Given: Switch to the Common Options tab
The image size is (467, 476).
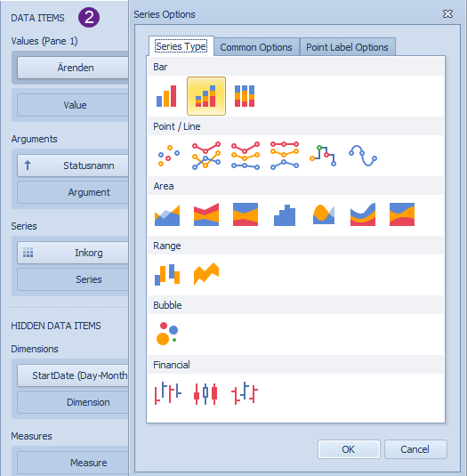Looking at the screenshot, I should [x=256, y=47].
